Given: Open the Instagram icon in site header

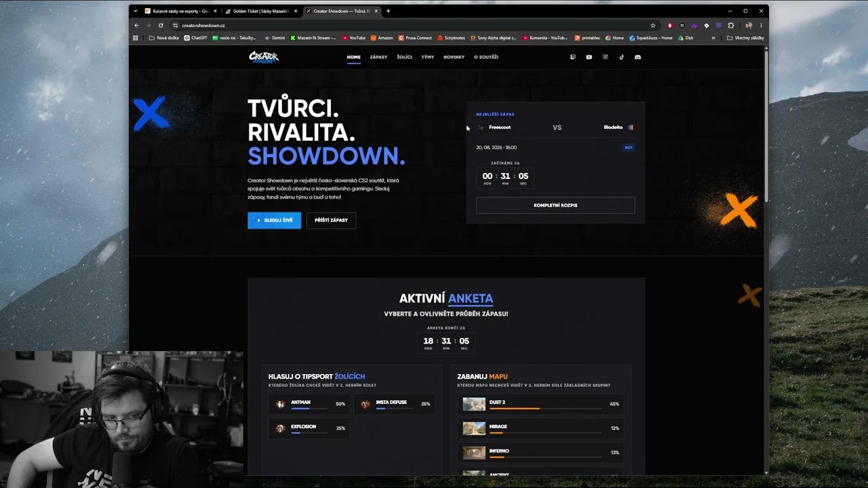Looking at the screenshot, I should (606, 57).
